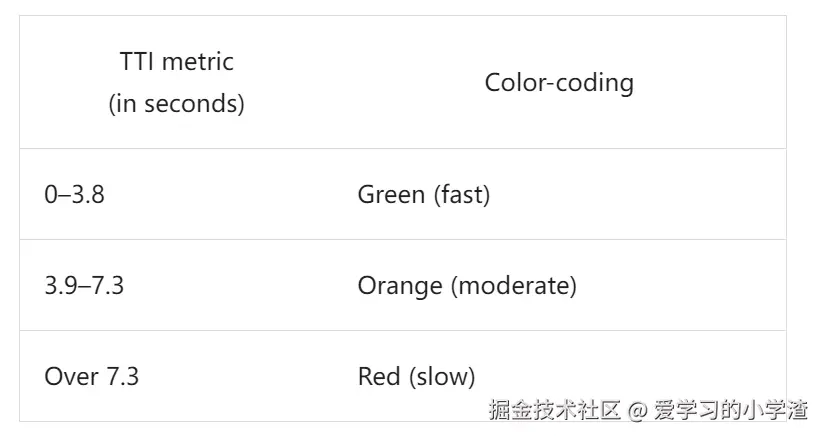Select the "(slow)" label text
Image resolution: width=823 pixels, height=437 pixels.
[x=441, y=377]
